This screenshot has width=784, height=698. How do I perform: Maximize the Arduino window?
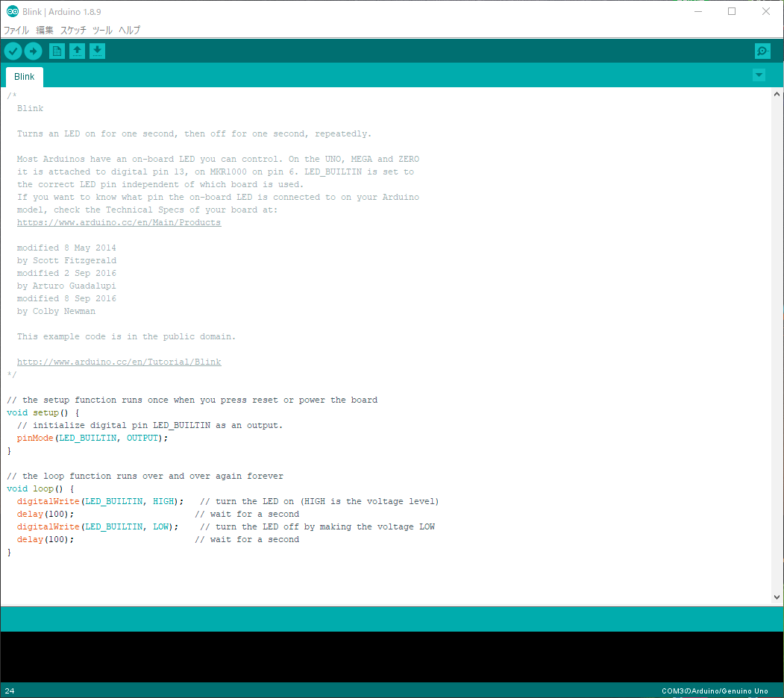click(x=732, y=11)
